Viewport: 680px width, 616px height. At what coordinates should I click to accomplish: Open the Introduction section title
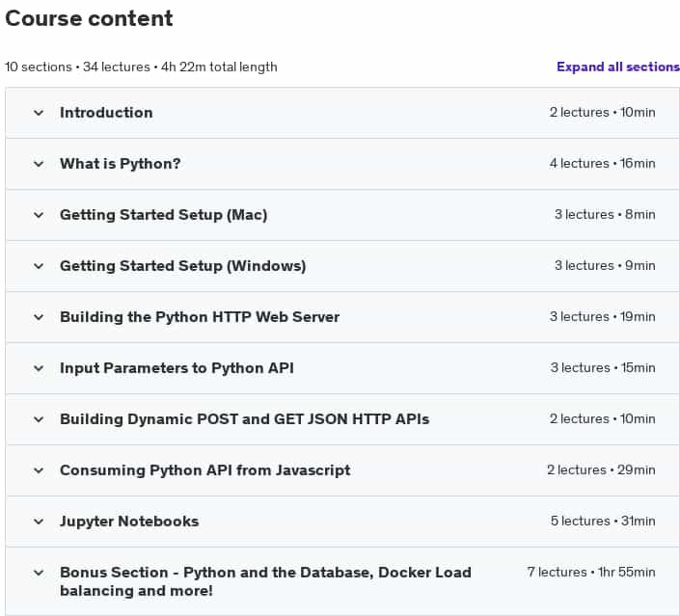coord(106,113)
